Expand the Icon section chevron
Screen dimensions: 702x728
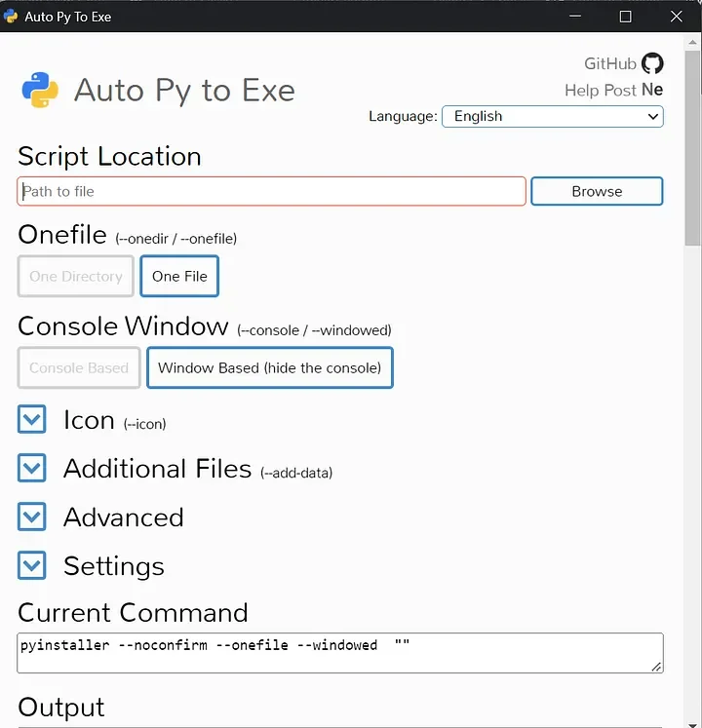(x=31, y=419)
